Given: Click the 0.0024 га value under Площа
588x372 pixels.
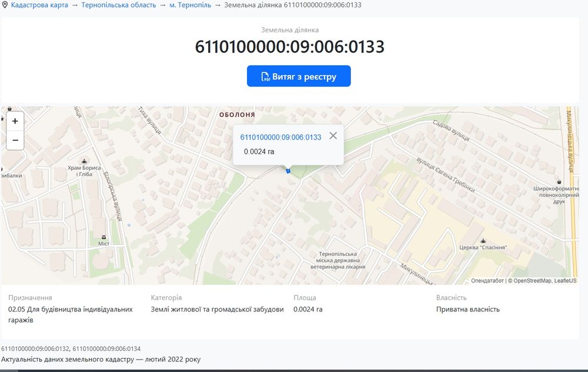Looking at the screenshot, I should click(308, 309).
